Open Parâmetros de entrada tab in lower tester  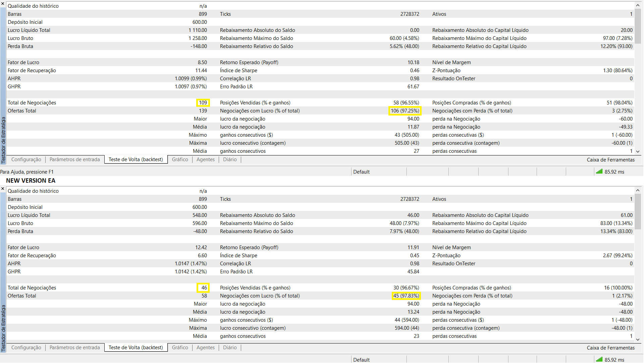(x=74, y=348)
